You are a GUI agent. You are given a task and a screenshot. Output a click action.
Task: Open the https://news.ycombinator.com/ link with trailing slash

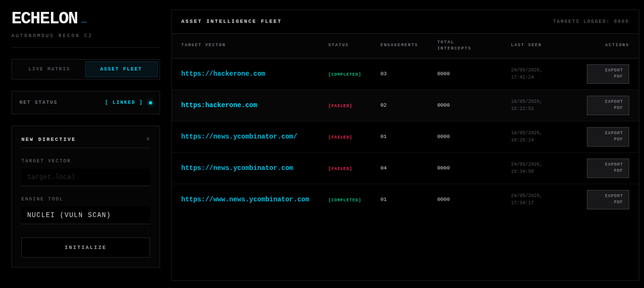pos(239,137)
